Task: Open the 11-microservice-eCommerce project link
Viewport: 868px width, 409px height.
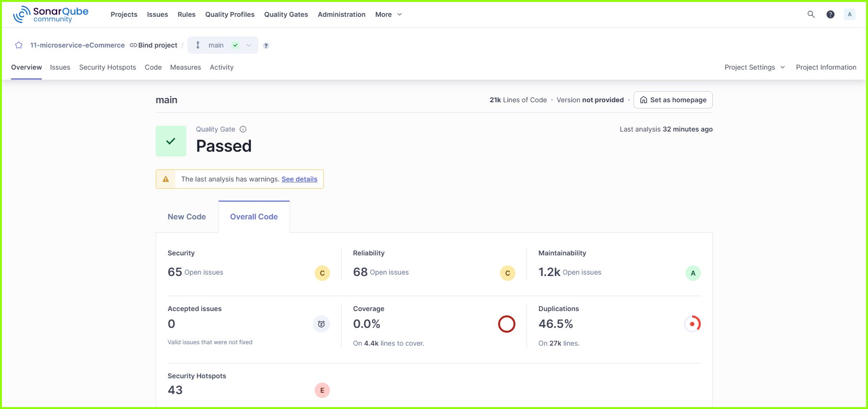Action: [77, 45]
